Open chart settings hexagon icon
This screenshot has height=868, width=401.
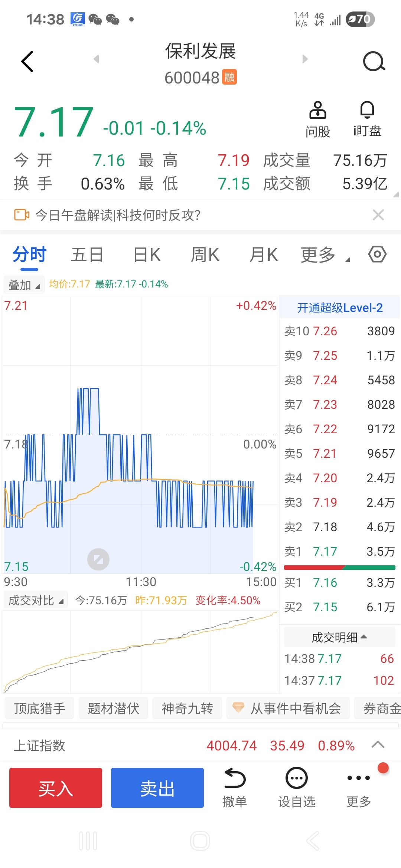point(377,254)
